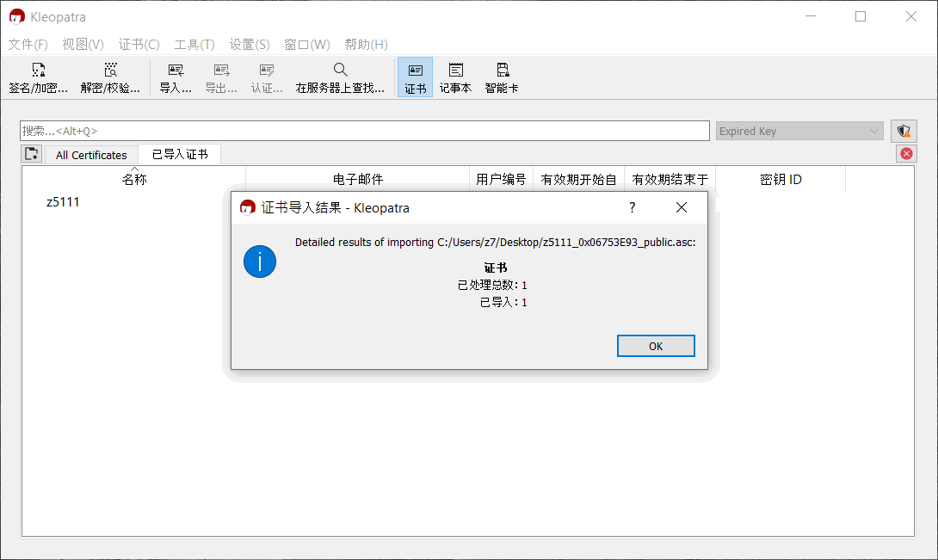Viewport: 938px width, 560px height.
Task: Click the new tab icon beside All Certificates
Action: pos(32,154)
